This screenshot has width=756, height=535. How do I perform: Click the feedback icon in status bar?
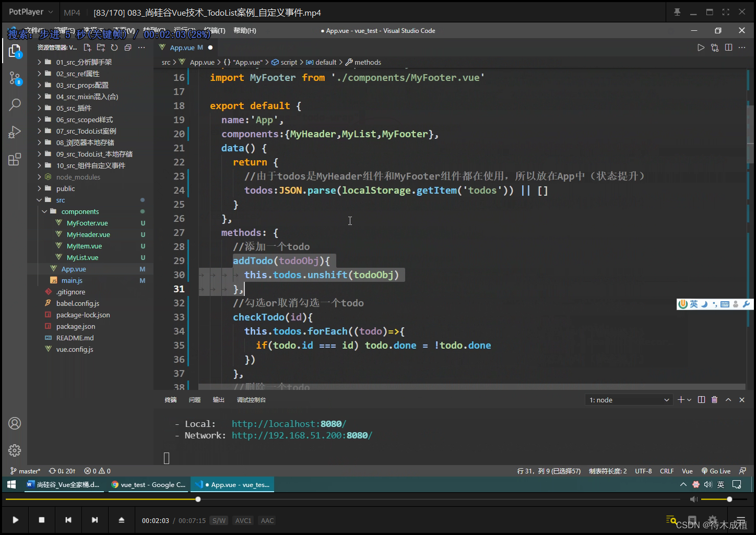click(742, 471)
